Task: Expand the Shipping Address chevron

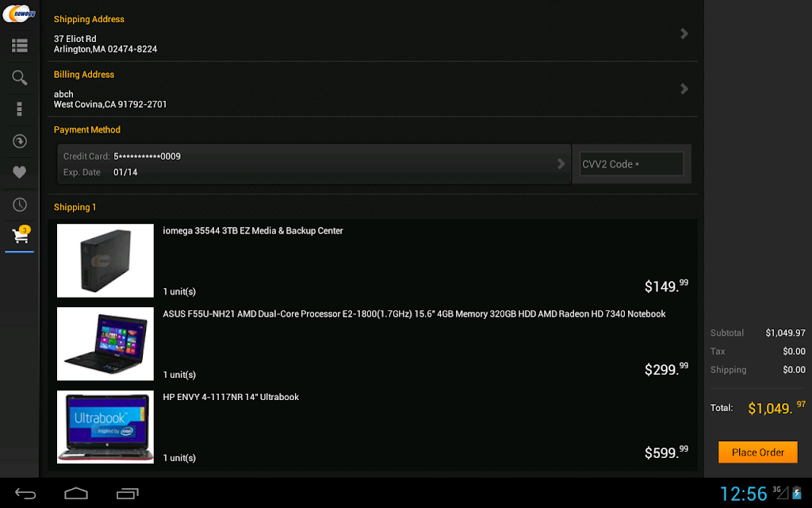Action: (684, 33)
